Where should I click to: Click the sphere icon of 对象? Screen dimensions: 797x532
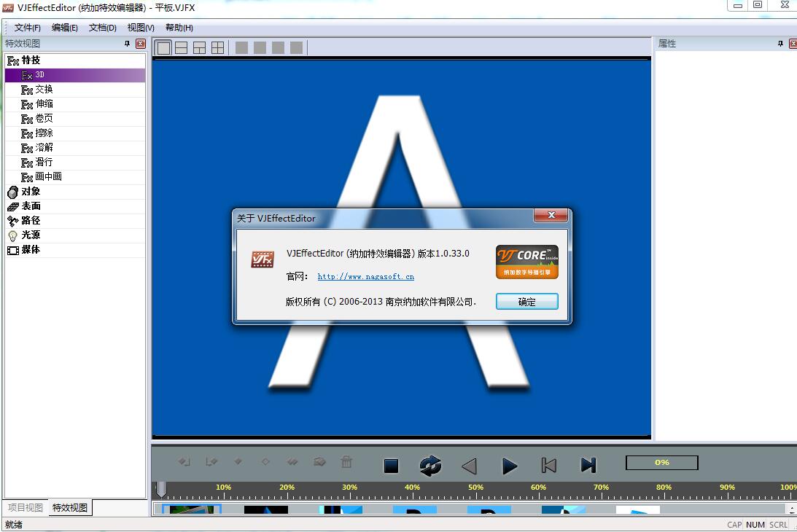click(x=12, y=192)
